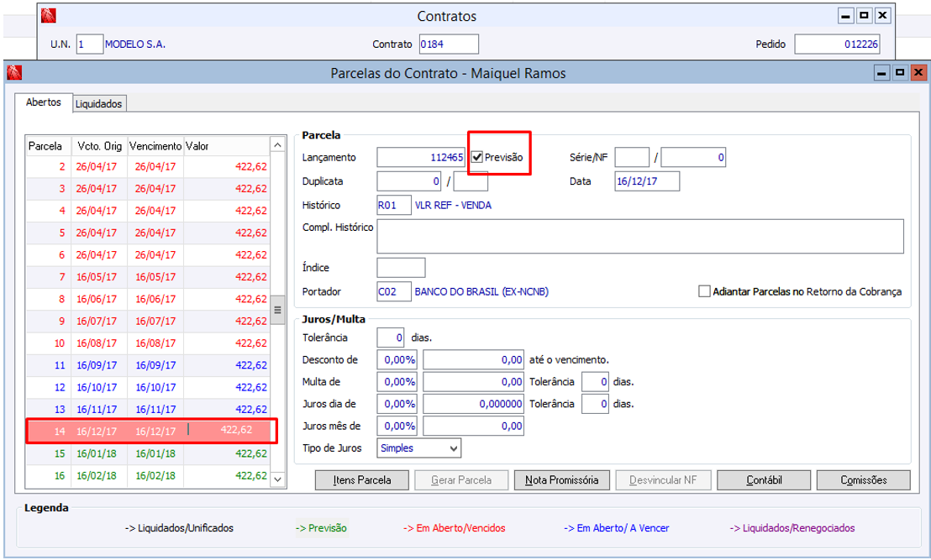Close the Contratos window
The width and height of the screenshot is (931, 560).
point(881,16)
